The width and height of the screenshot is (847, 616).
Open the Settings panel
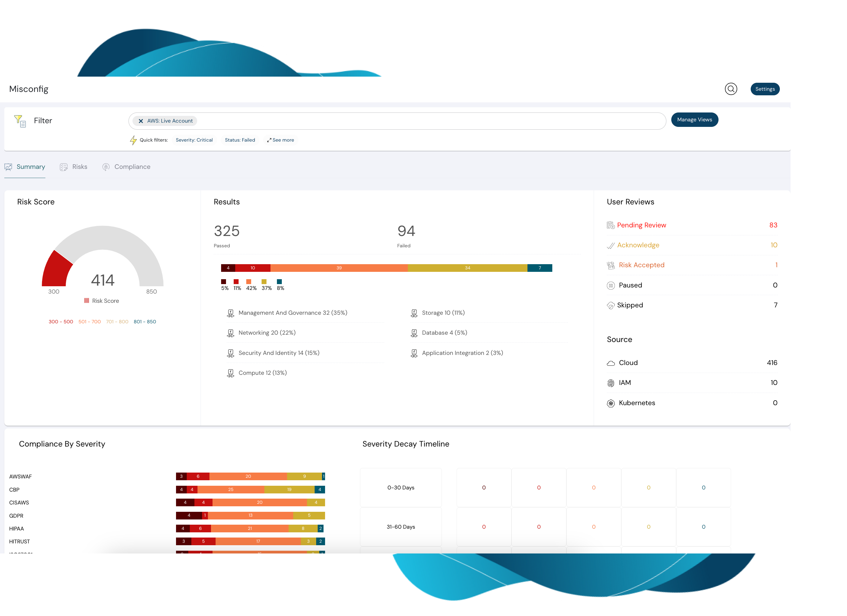765,89
